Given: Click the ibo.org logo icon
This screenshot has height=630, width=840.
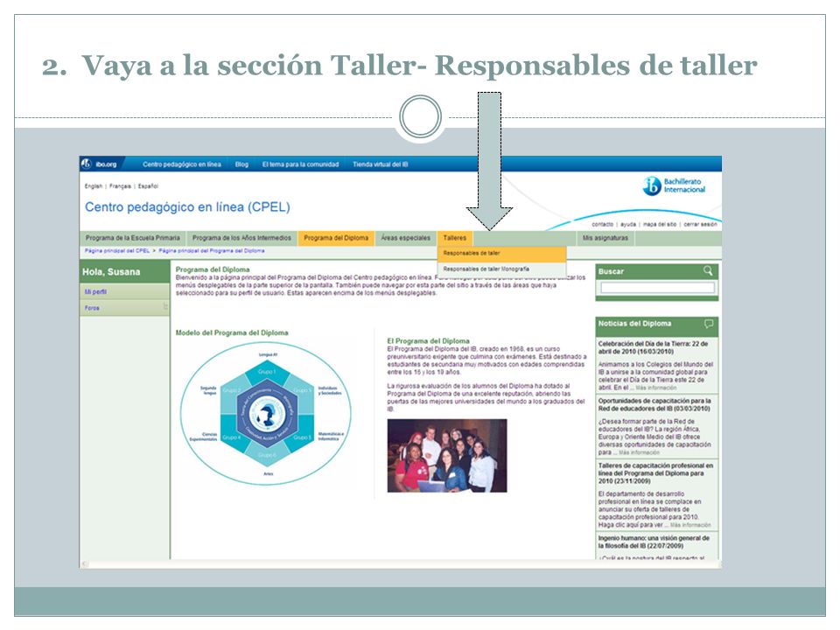Looking at the screenshot, I should click(x=87, y=164).
